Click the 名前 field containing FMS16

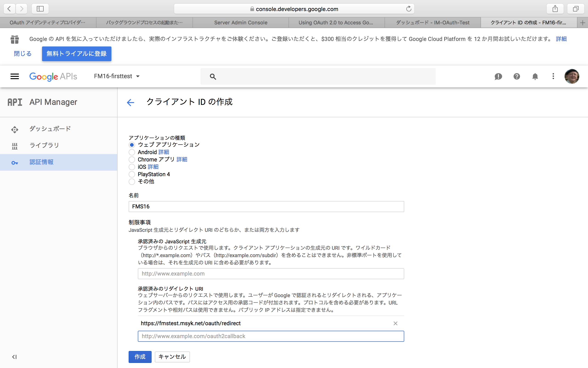(x=266, y=207)
